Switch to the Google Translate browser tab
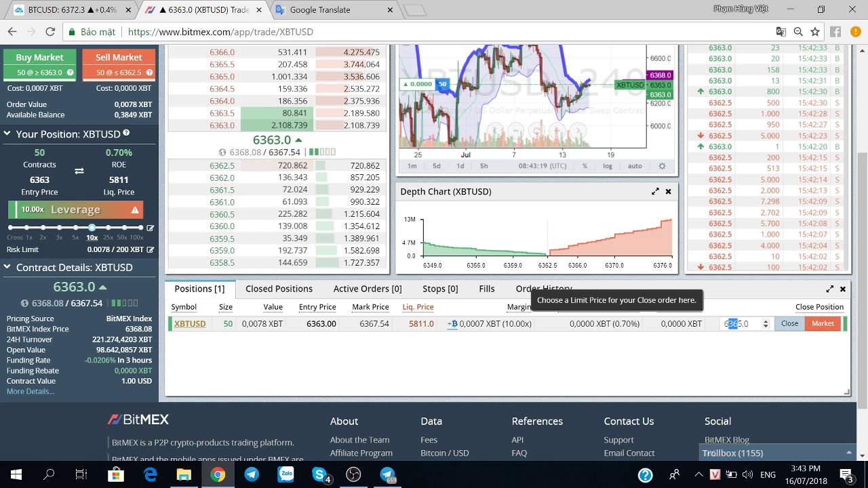868x488 pixels. click(336, 10)
